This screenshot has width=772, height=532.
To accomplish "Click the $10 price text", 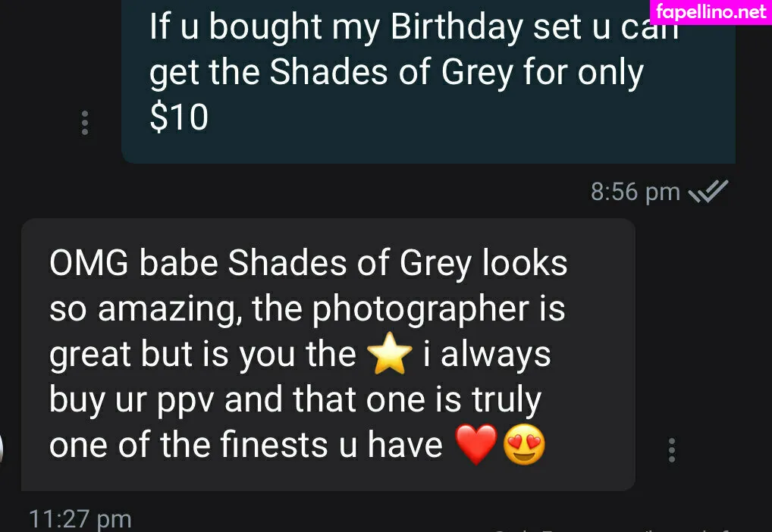I will [x=179, y=117].
